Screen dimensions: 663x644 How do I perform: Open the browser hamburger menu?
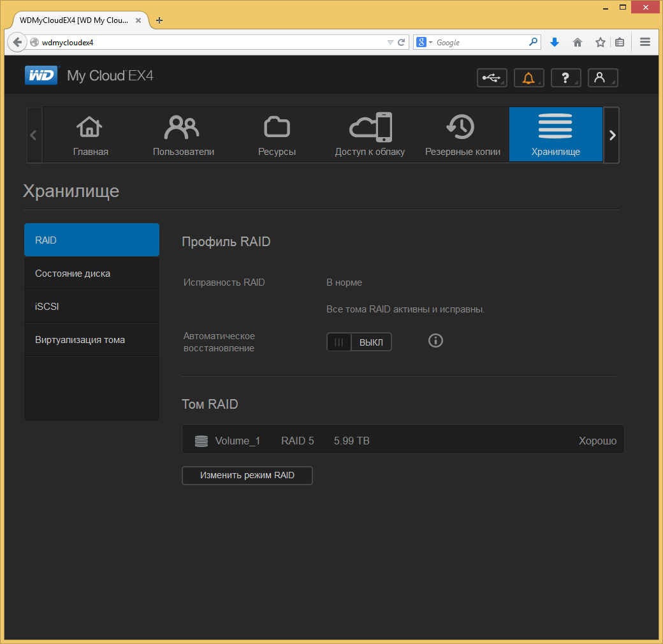[x=645, y=42]
